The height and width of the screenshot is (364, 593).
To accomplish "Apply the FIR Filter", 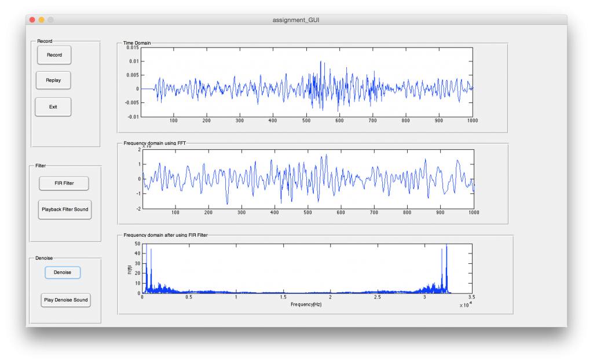I will pos(64,183).
